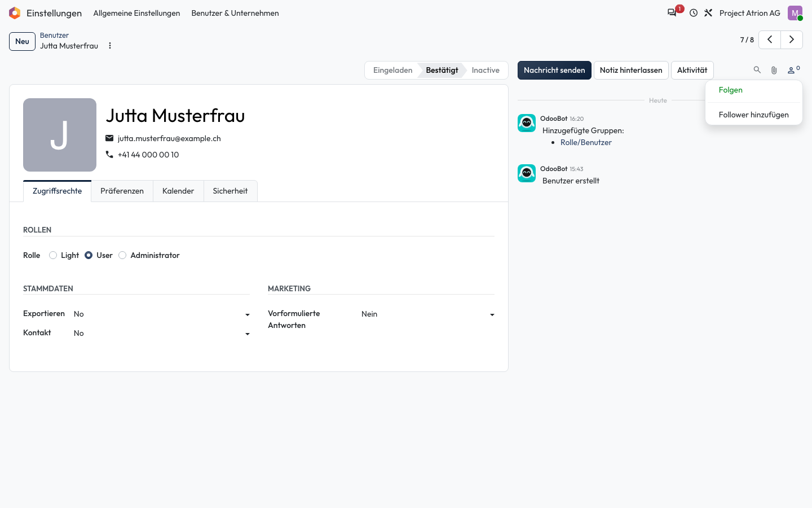Screen dimensions: 812x508
Task: Go to previous record arrow
Action: click(770, 40)
